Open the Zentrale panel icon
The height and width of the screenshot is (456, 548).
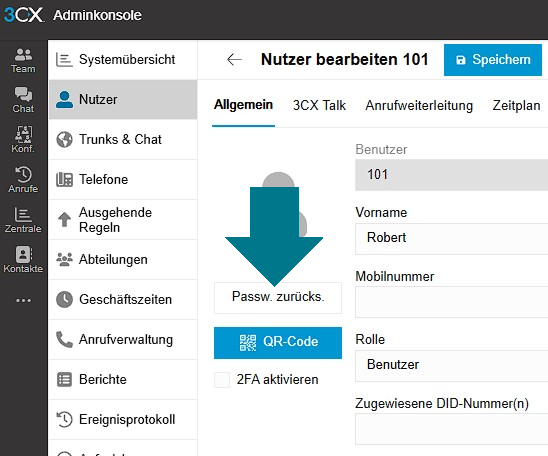point(23,220)
